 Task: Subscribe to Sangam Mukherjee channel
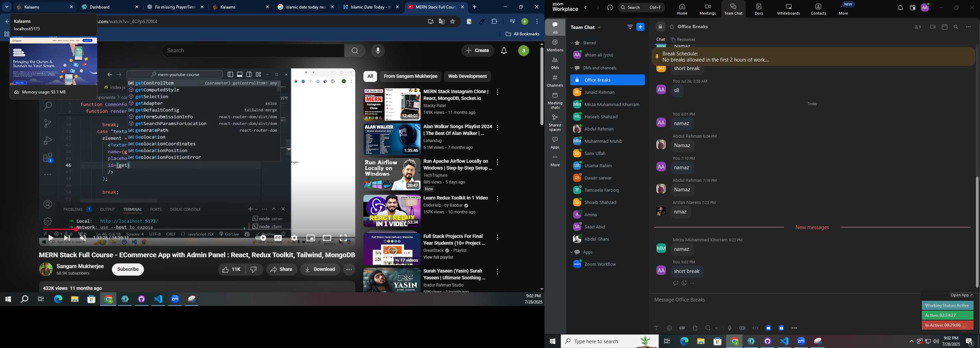pos(128,269)
